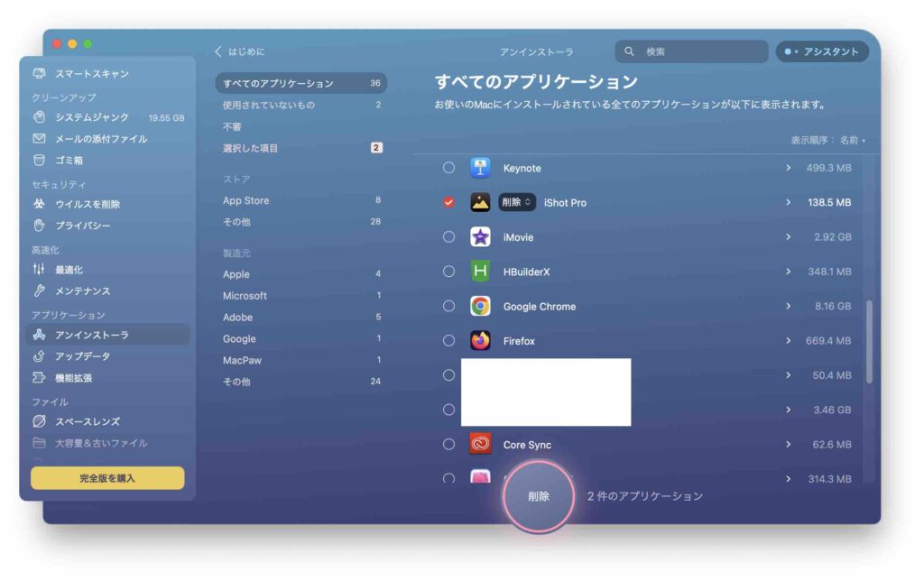
Task: Click the application list scrollbar
Action: 869,341
